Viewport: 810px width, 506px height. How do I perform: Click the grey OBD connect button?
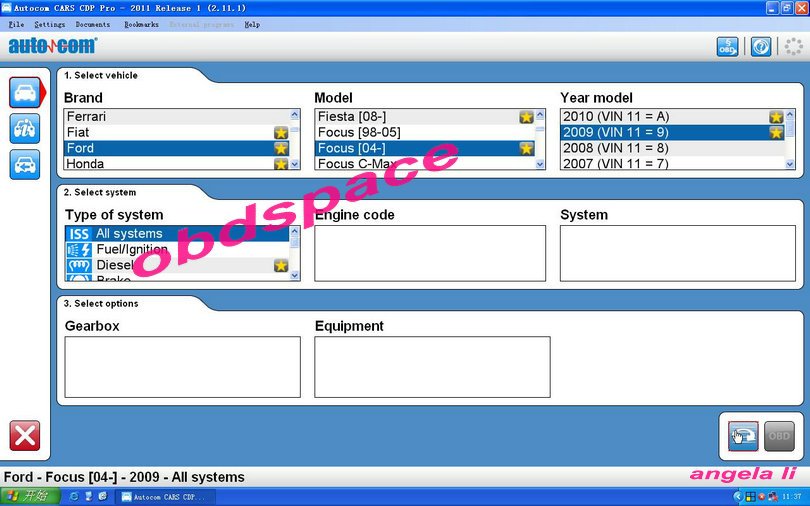pyautogui.click(x=779, y=436)
